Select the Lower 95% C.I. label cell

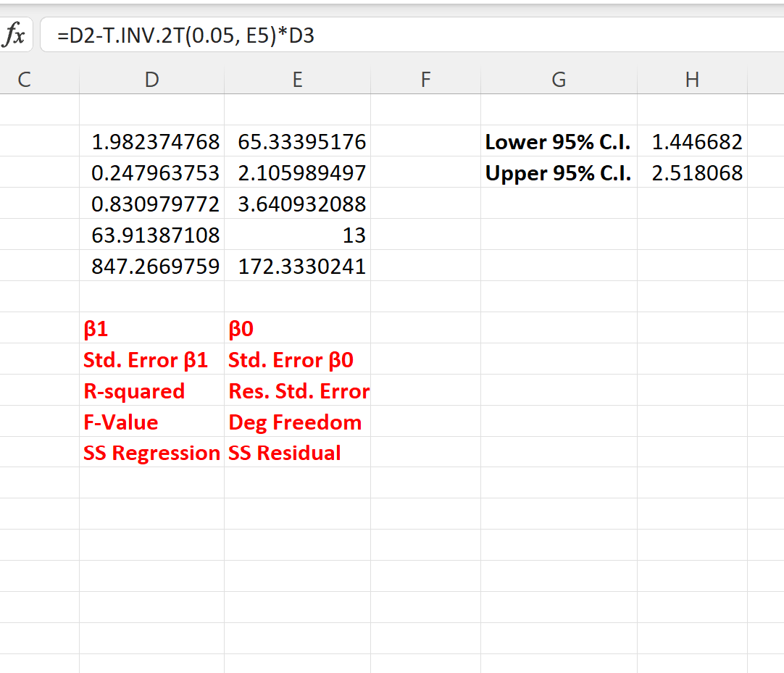559,142
